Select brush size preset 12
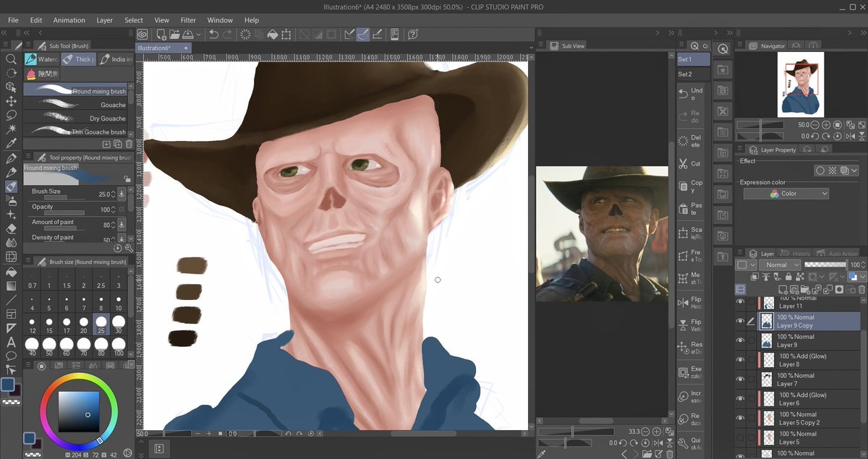The width and height of the screenshot is (868, 459). coord(33,323)
